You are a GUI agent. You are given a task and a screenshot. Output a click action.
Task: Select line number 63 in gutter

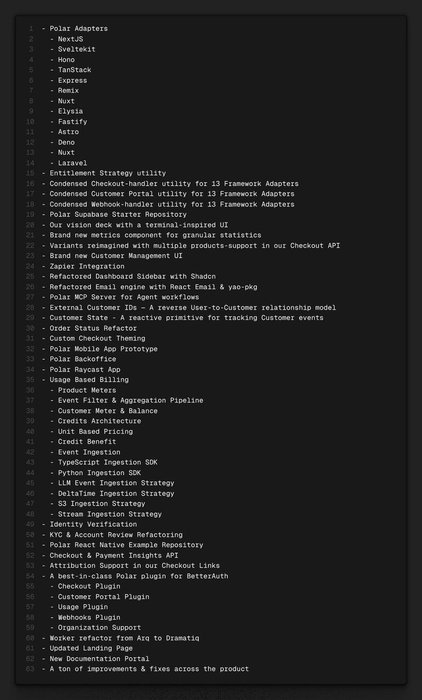point(30,669)
